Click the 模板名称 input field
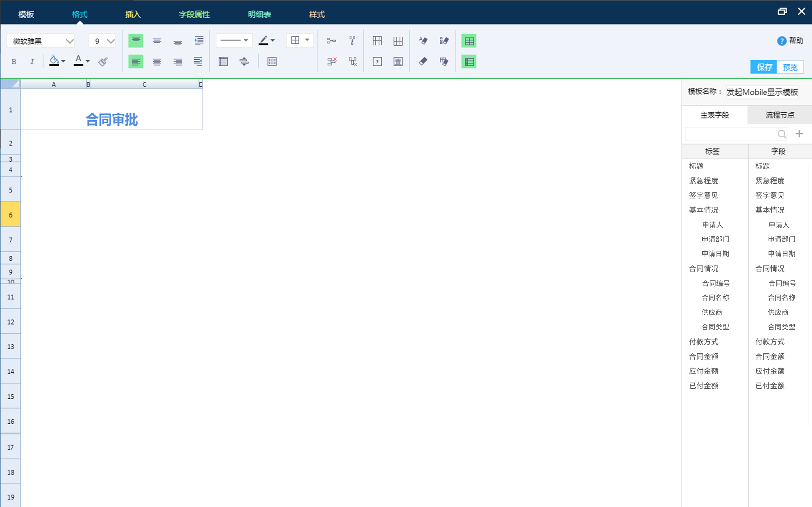This screenshot has width=812, height=507. tap(762, 92)
